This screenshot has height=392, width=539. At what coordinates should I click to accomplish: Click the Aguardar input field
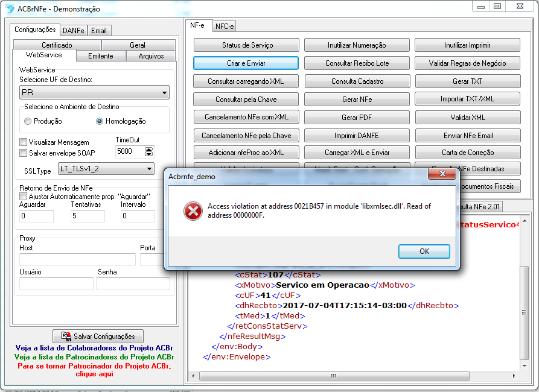click(36, 216)
